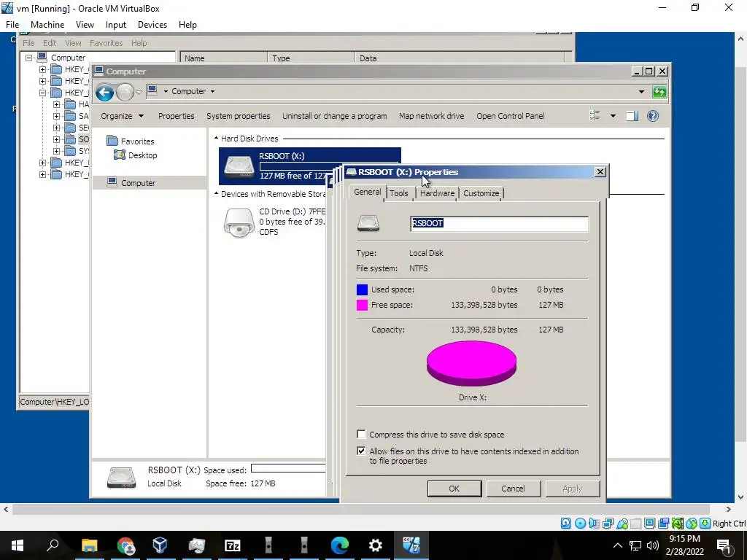Click OK in RSBOOT Properties dialog

[454, 489]
